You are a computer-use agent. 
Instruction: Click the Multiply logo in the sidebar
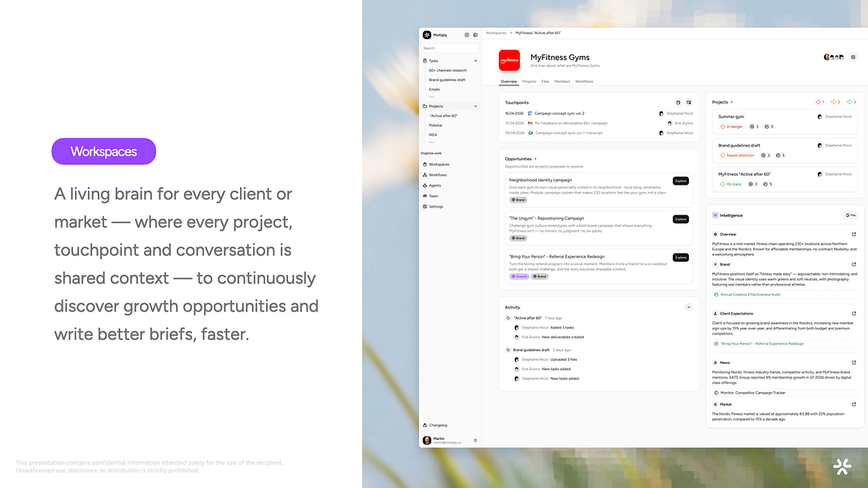427,35
